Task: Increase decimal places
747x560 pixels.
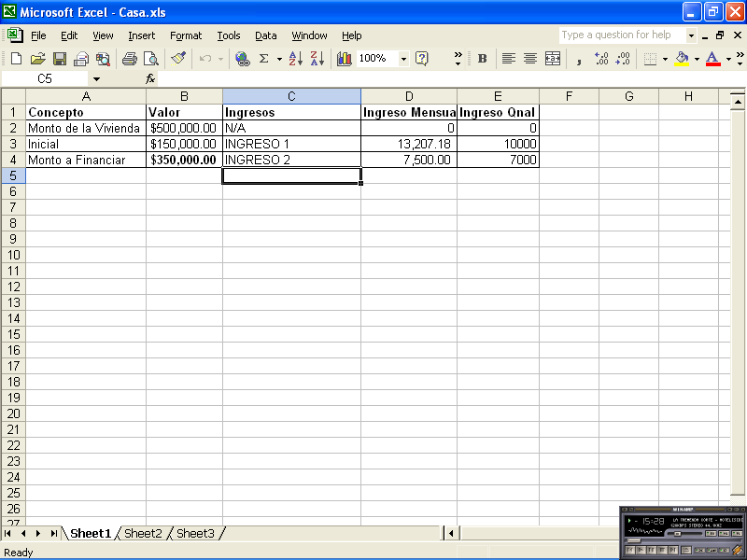Action: click(x=601, y=59)
